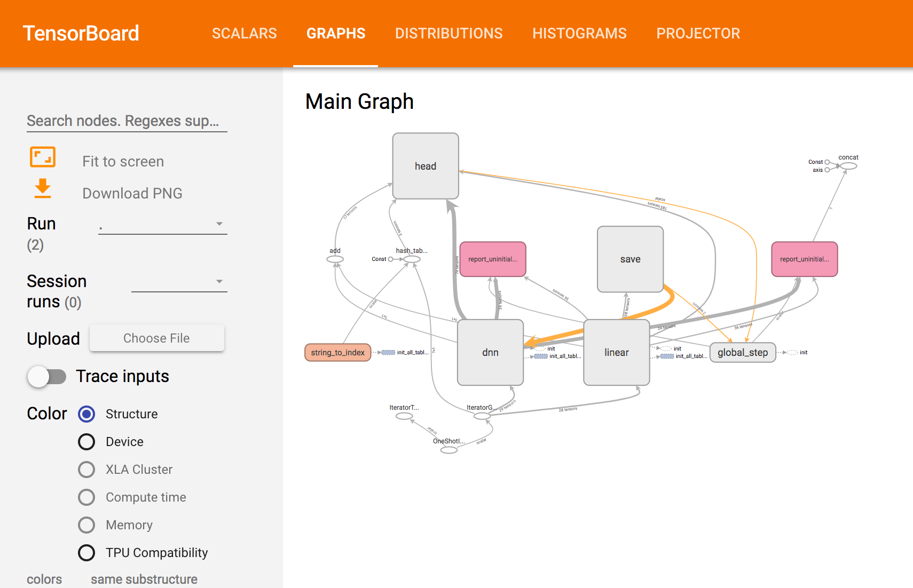This screenshot has height=588, width=913.
Task: Click init_all_tabl node next to string_to_index
Action: tap(389, 352)
